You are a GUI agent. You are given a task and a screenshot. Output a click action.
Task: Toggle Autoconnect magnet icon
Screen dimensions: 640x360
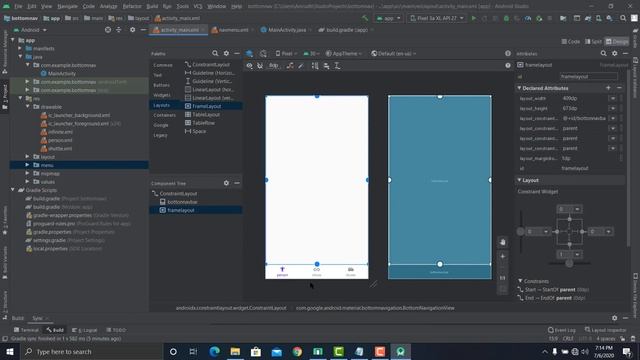[260, 66]
